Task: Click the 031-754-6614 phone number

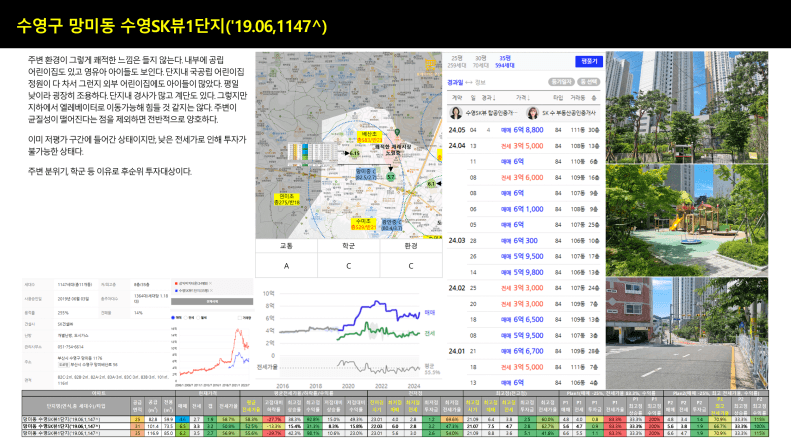Action: [71, 347]
